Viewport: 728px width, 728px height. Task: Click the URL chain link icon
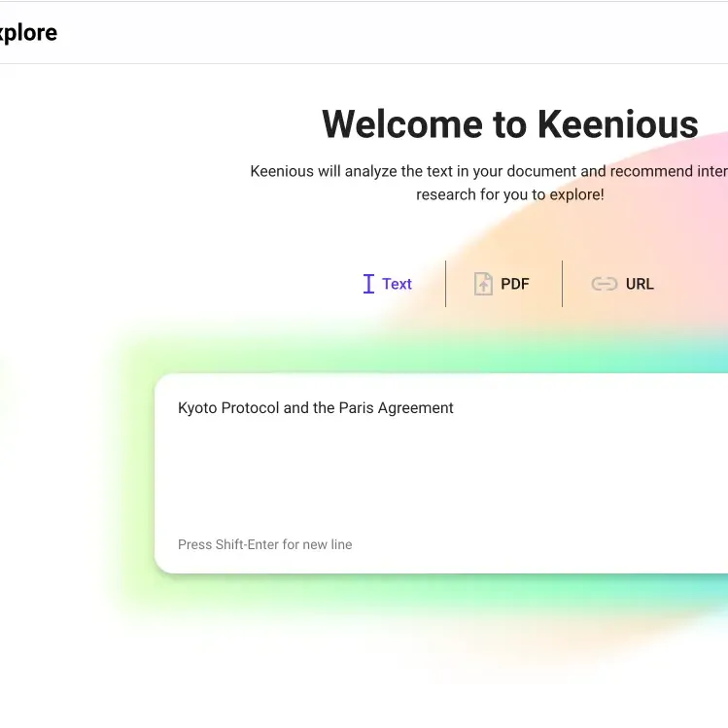(604, 284)
